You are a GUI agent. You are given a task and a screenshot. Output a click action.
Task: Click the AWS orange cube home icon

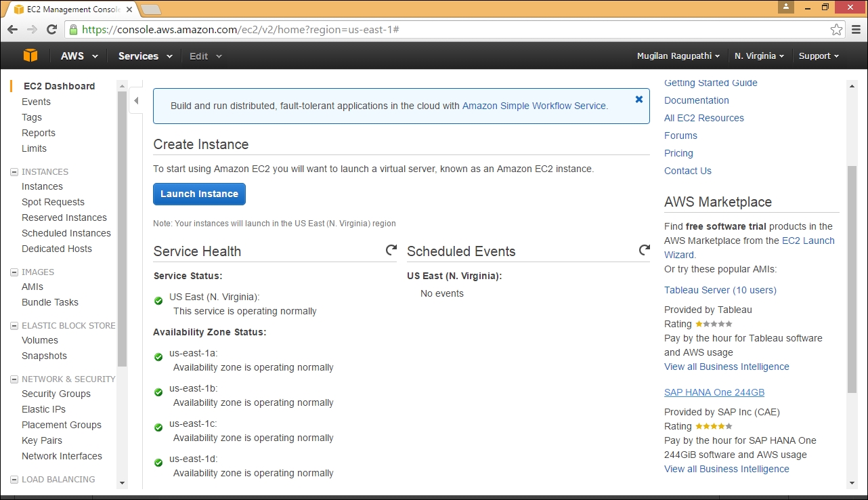30,56
